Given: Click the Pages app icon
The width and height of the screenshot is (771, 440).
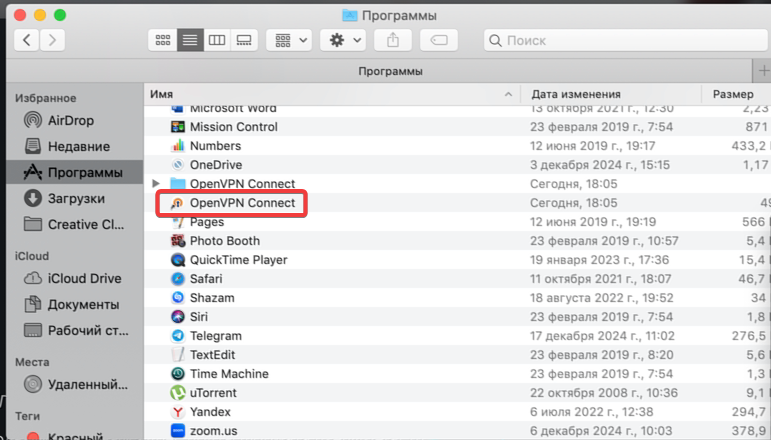Looking at the screenshot, I should (x=178, y=222).
